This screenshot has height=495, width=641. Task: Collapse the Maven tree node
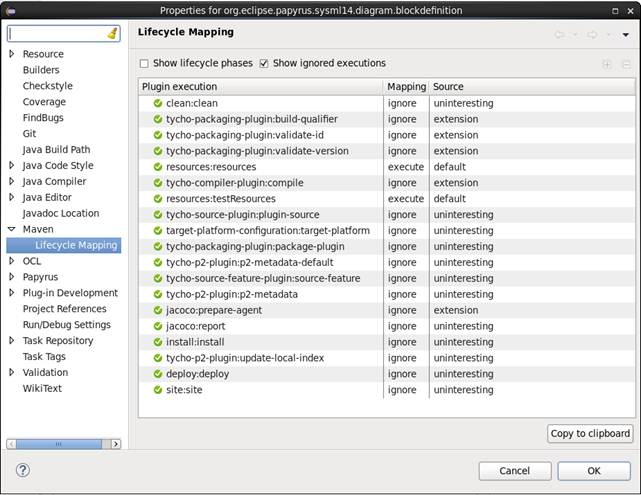tap(12, 229)
